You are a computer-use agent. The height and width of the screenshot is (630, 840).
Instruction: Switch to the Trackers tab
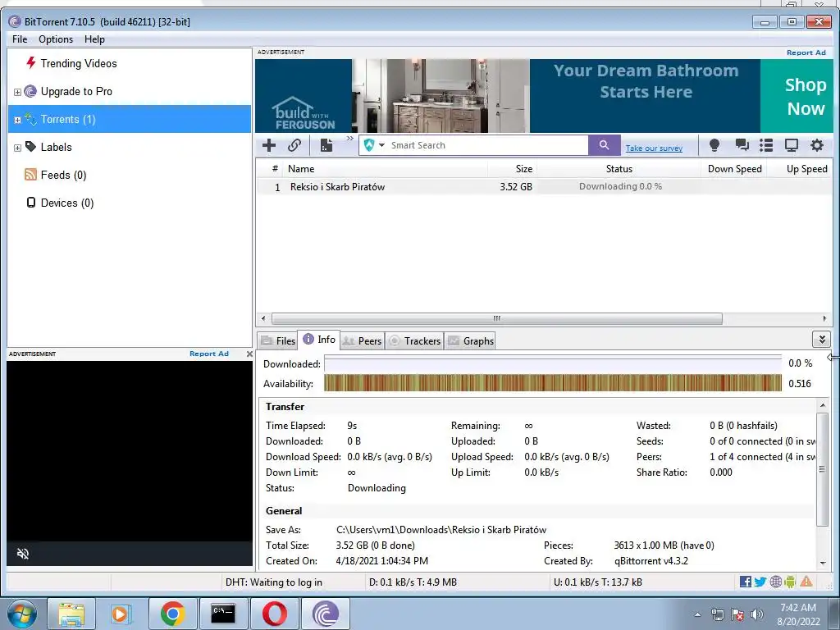click(x=414, y=341)
